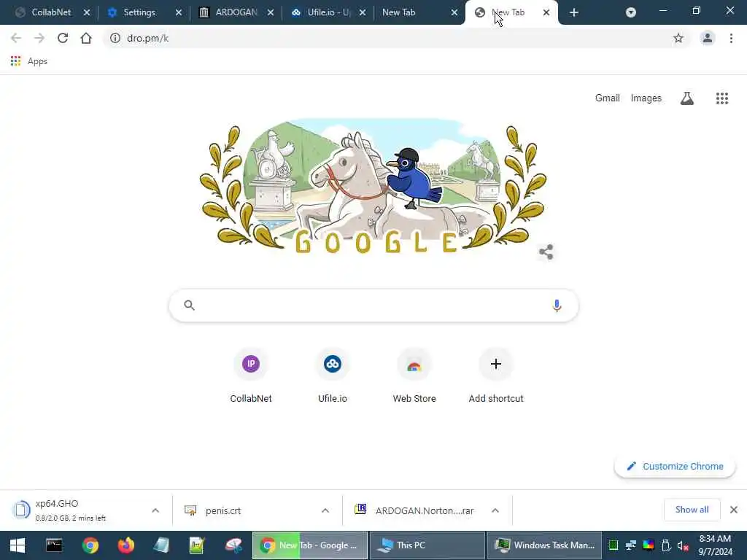Launch Firefox from taskbar
747x560 pixels.
coord(125,545)
